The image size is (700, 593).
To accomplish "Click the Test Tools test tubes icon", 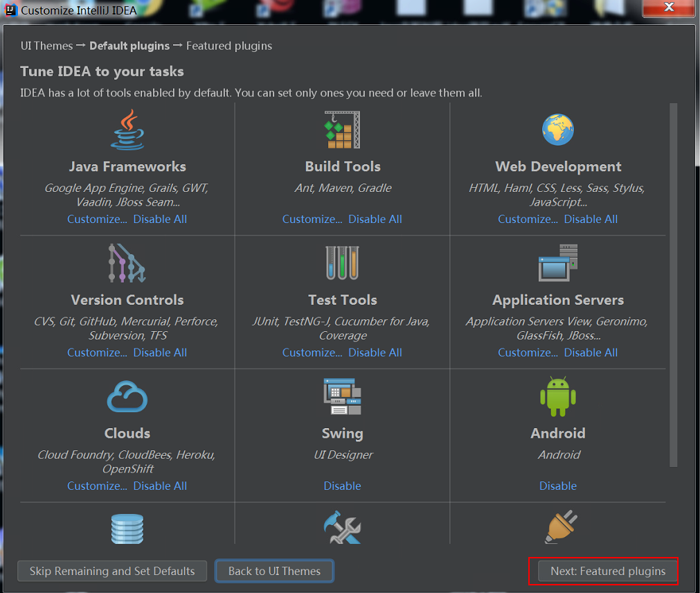I will pyautogui.click(x=343, y=263).
